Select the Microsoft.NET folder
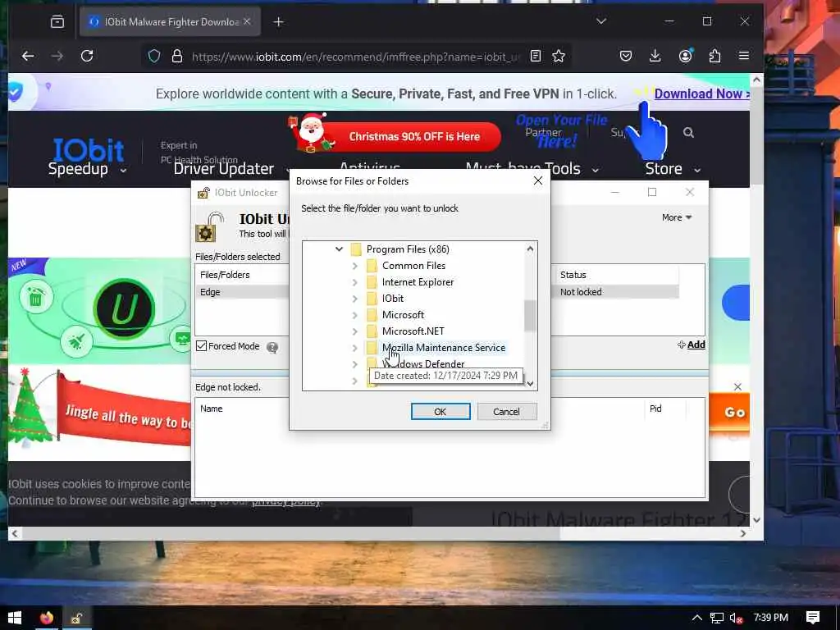Image resolution: width=840 pixels, height=630 pixels. (413, 331)
